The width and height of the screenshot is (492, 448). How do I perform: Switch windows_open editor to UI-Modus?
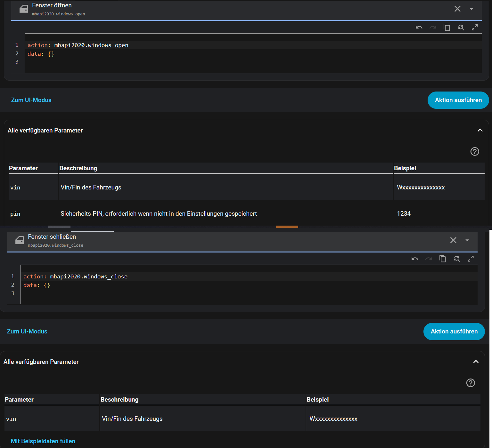pyautogui.click(x=31, y=100)
